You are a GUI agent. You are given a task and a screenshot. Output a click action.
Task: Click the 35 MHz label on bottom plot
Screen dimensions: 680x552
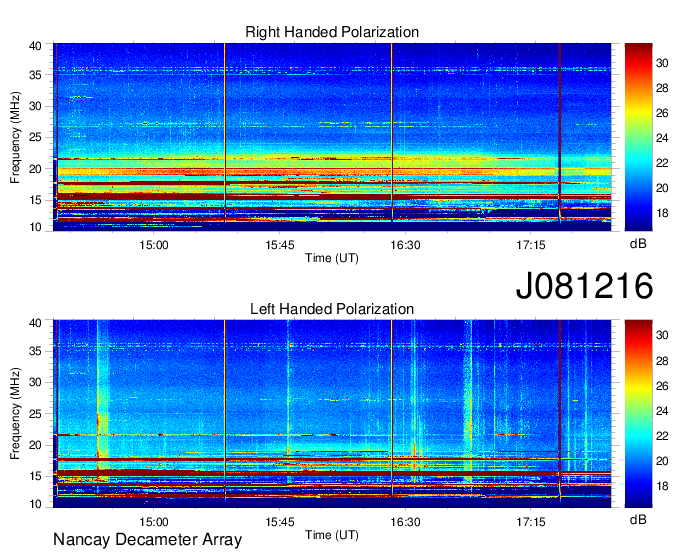click(36, 351)
